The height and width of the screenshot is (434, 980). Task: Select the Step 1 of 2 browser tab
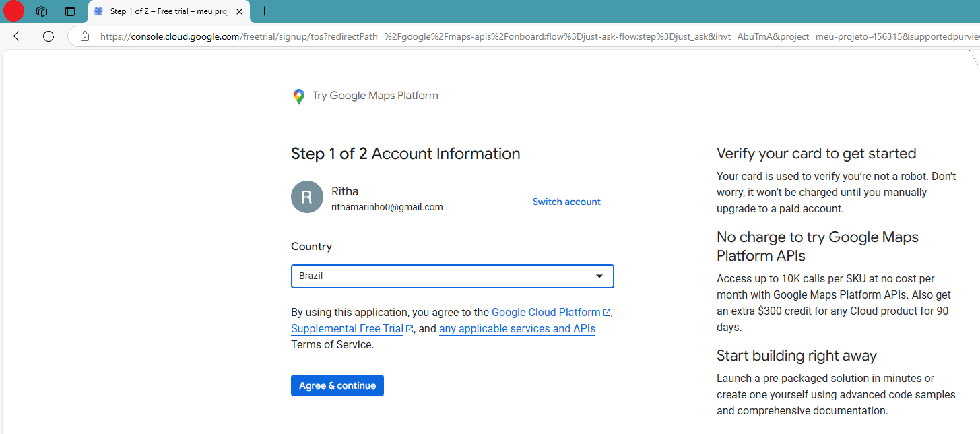pyautogui.click(x=165, y=11)
